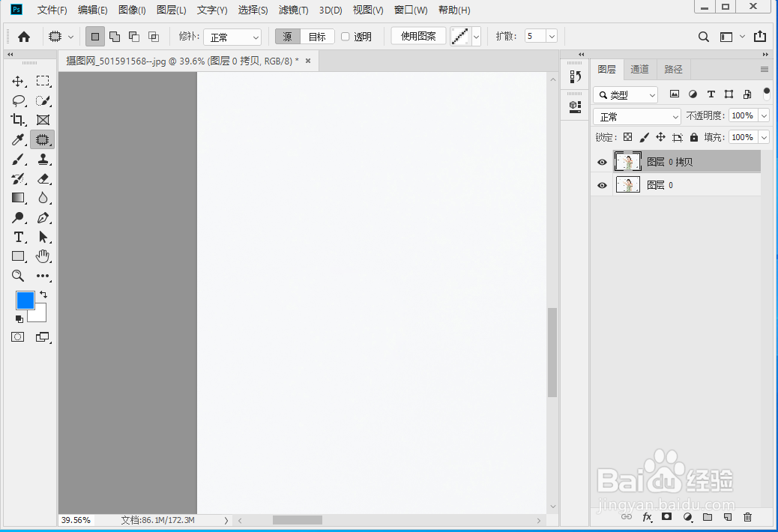778x532 pixels.
Task: Select the Patch tool in toolbox
Action: 43,139
